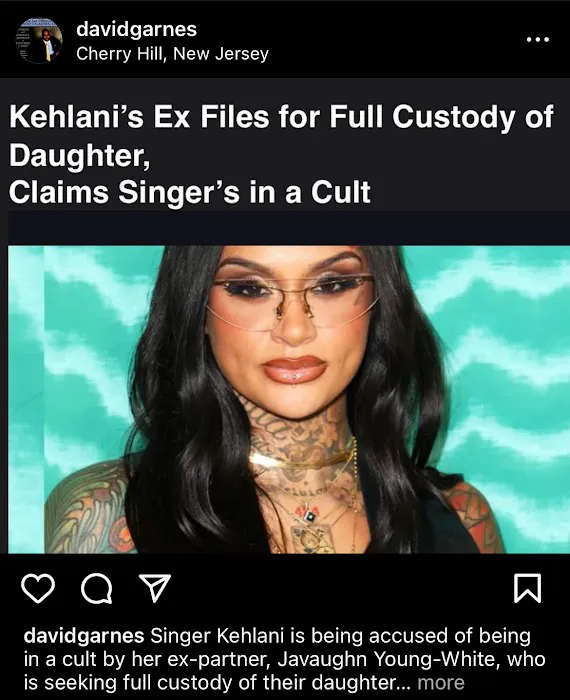Open the Cherry Hill, New Jersey location

click(172, 54)
